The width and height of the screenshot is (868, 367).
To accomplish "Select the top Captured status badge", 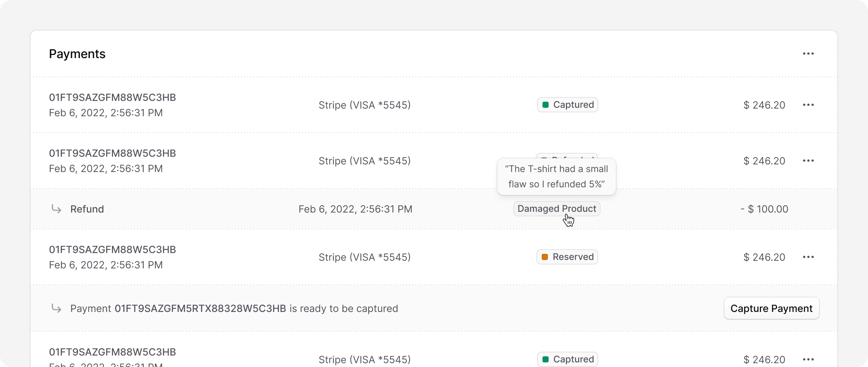I will [568, 105].
